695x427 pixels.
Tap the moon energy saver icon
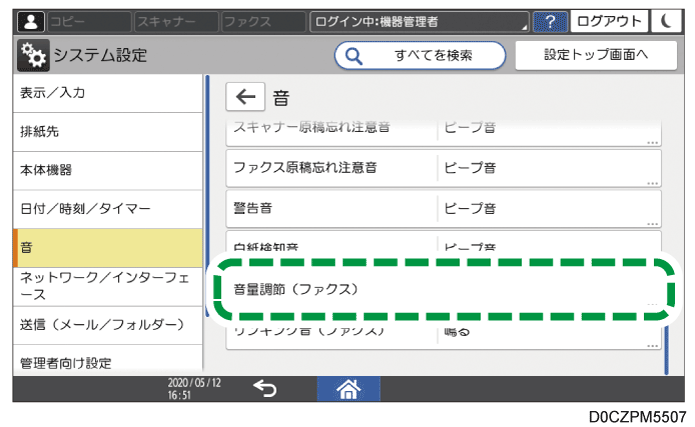click(666, 21)
